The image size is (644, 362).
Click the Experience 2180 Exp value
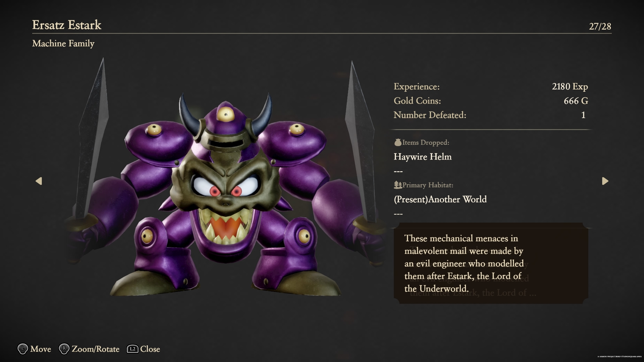pyautogui.click(x=570, y=87)
